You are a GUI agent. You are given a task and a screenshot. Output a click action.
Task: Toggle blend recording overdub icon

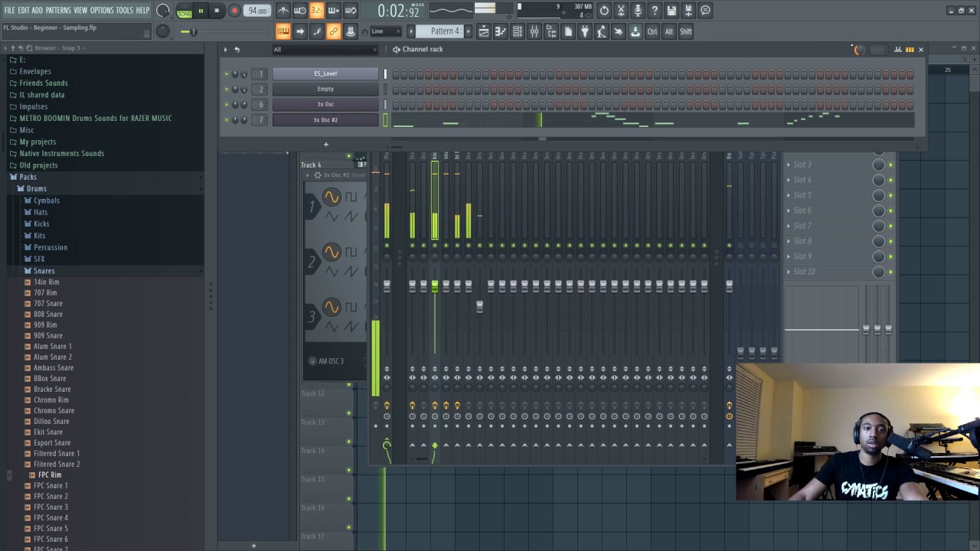(334, 11)
